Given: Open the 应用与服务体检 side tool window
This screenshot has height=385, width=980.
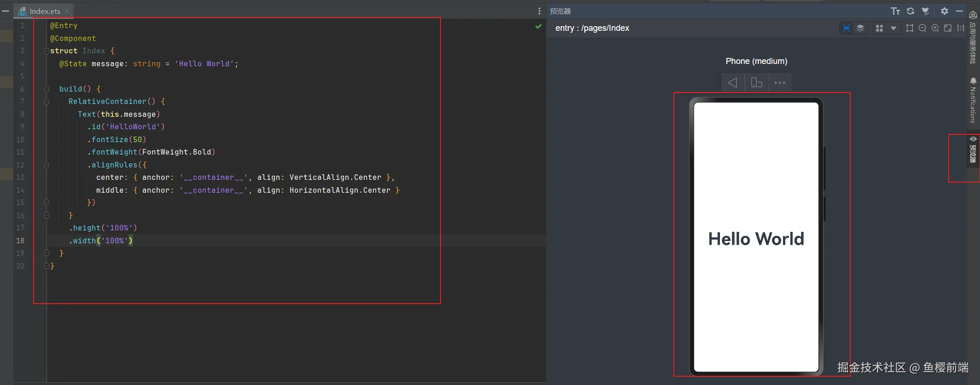Looking at the screenshot, I should click(x=973, y=37).
